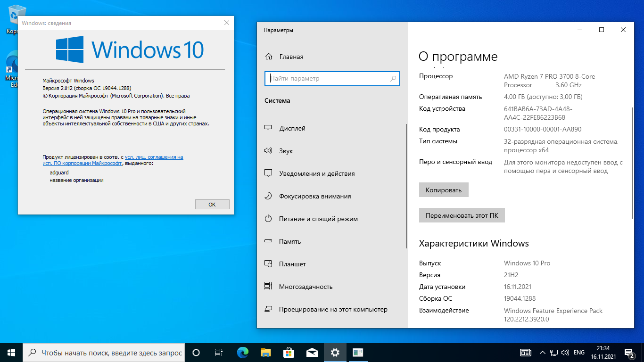Click the Питание и спящий режим icon
This screenshot has width=644, height=362.
(268, 219)
